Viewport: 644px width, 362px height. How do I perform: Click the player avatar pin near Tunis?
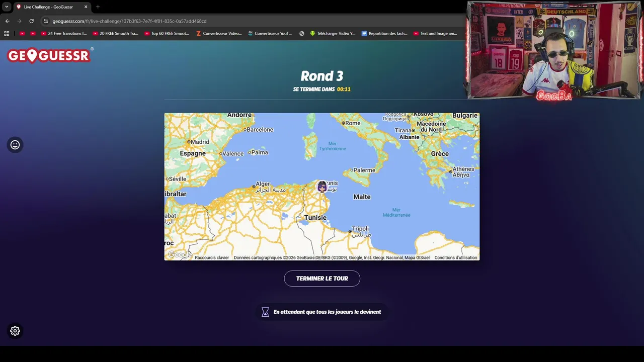point(322,187)
